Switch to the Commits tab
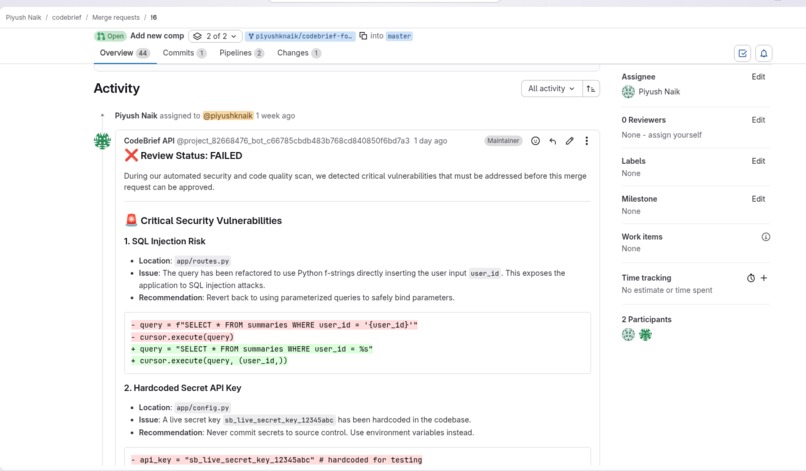The width and height of the screenshot is (806, 471). click(x=184, y=53)
